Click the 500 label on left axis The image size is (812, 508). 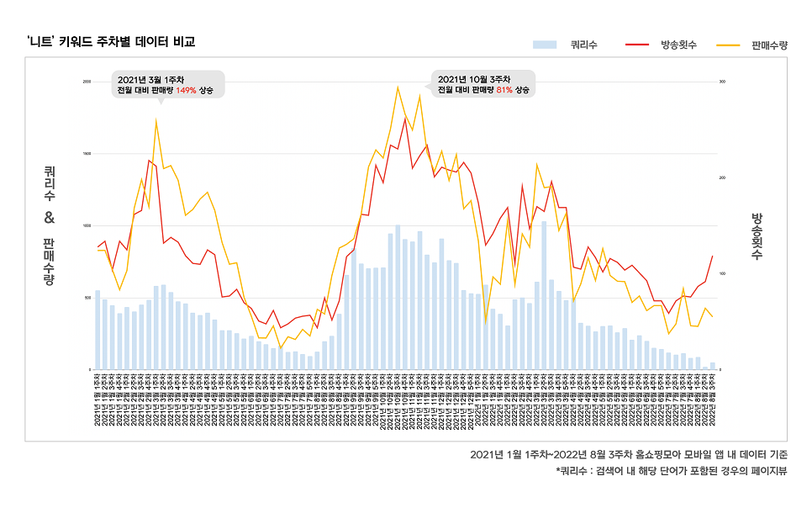point(87,298)
